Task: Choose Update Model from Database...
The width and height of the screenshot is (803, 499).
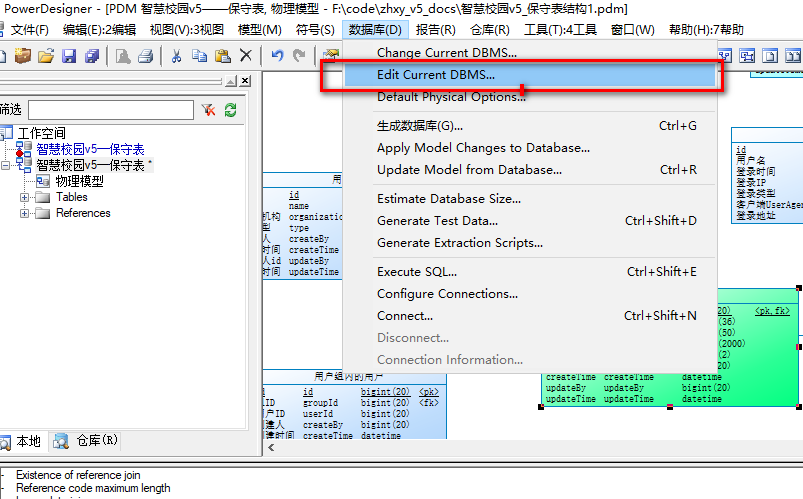Action: coord(530,170)
